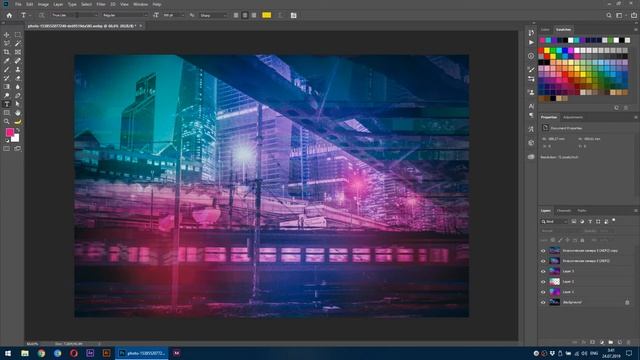Select the Frame tool
Screen dimensions: 640x360
[x=18, y=52]
